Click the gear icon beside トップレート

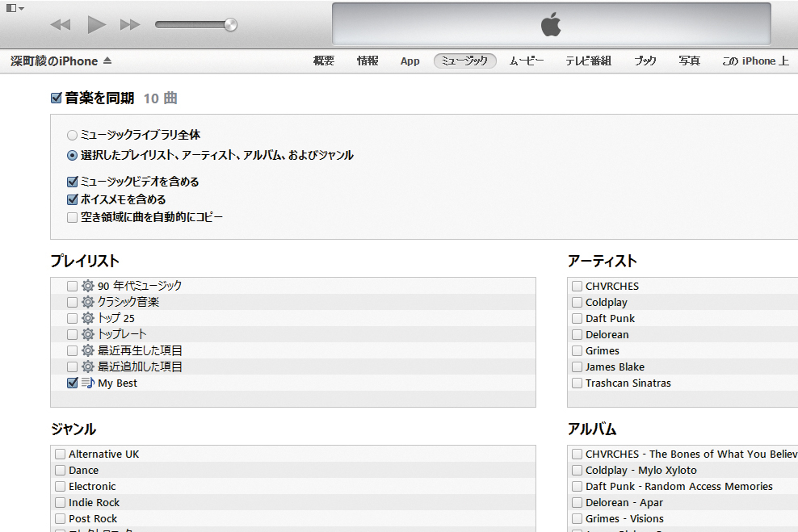pos(88,334)
